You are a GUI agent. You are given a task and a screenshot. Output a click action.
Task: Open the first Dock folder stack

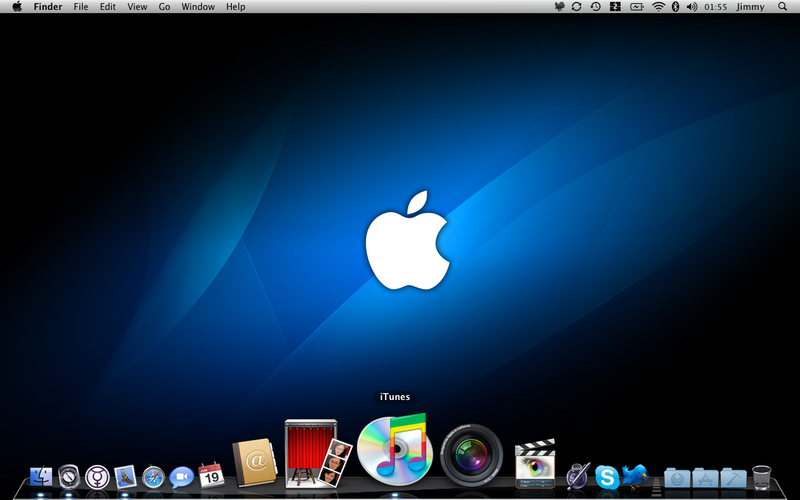click(x=677, y=478)
